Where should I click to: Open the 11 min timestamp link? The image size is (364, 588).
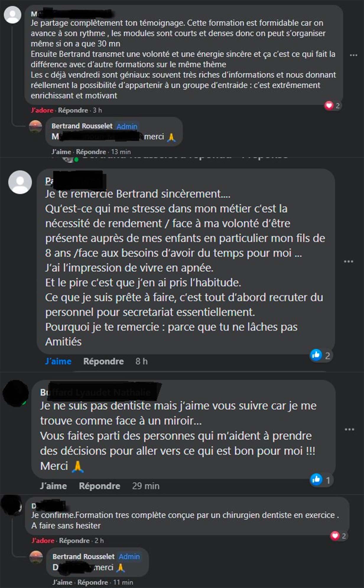123,582
